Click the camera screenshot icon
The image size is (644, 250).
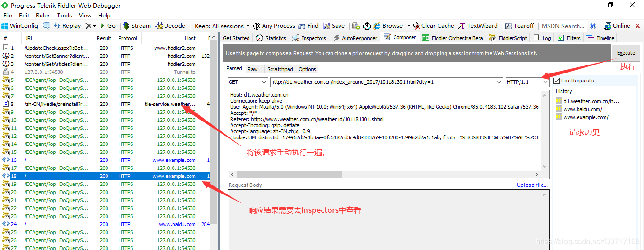pyautogui.click(x=355, y=26)
